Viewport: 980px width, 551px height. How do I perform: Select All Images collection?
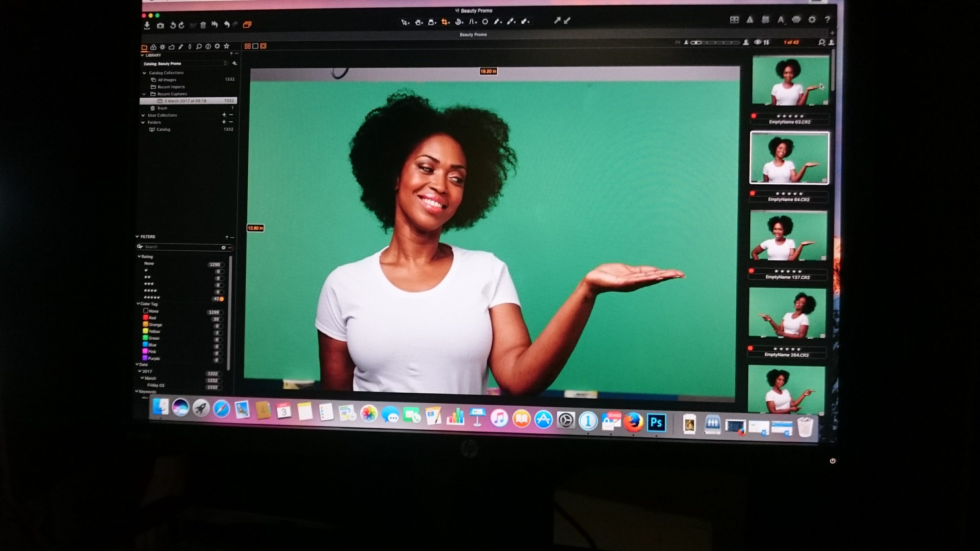tap(167, 80)
